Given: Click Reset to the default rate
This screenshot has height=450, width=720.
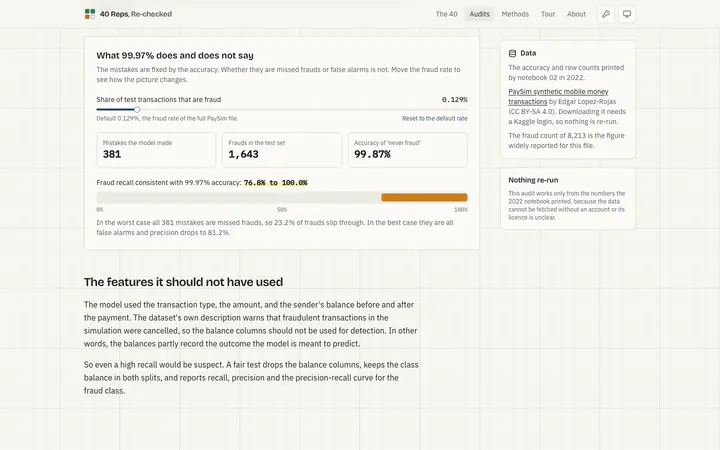Looking at the screenshot, I should click(x=435, y=118).
